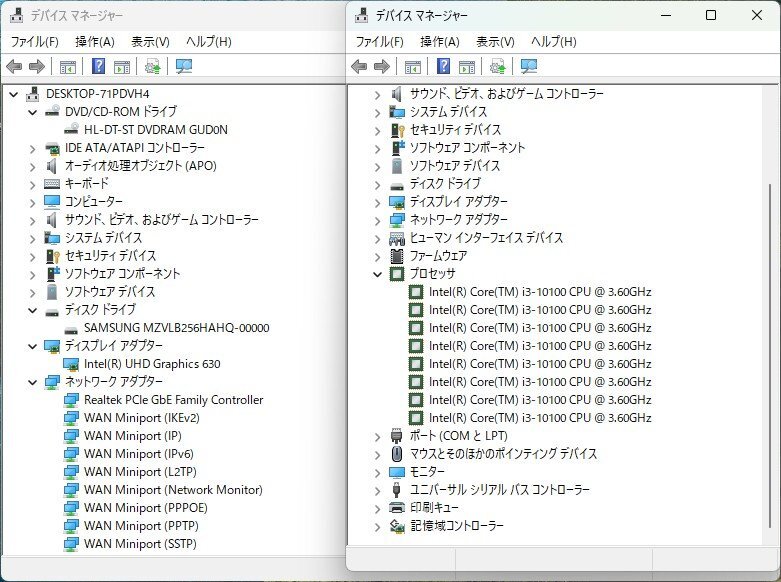
Task: Open 表示(V) menu in right window
Action: tap(495, 41)
